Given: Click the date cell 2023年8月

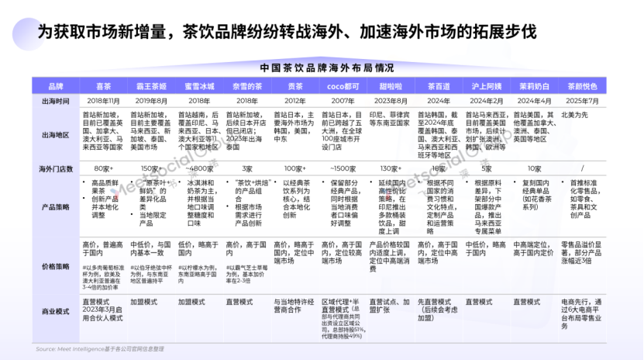Looking at the screenshot, I should click(x=391, y=101).
